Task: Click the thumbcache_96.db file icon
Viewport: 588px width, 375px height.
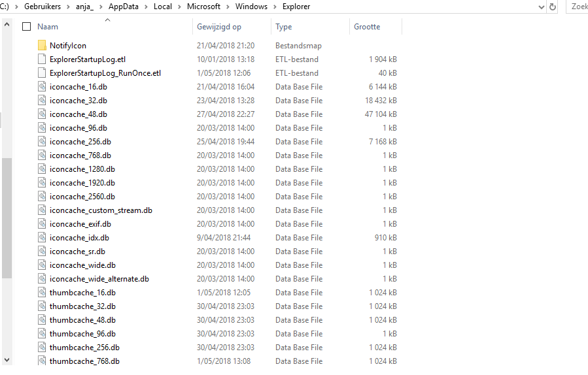Action: click(42, 334)
